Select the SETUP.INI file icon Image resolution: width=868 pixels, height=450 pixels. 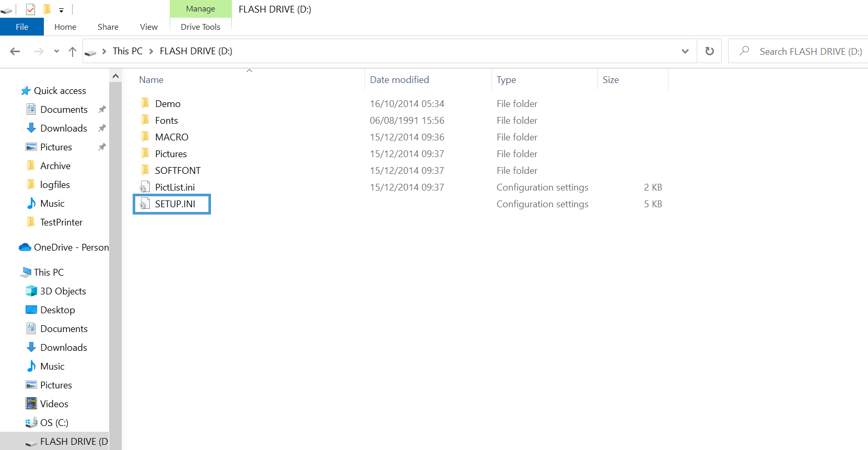pos(145,204)
